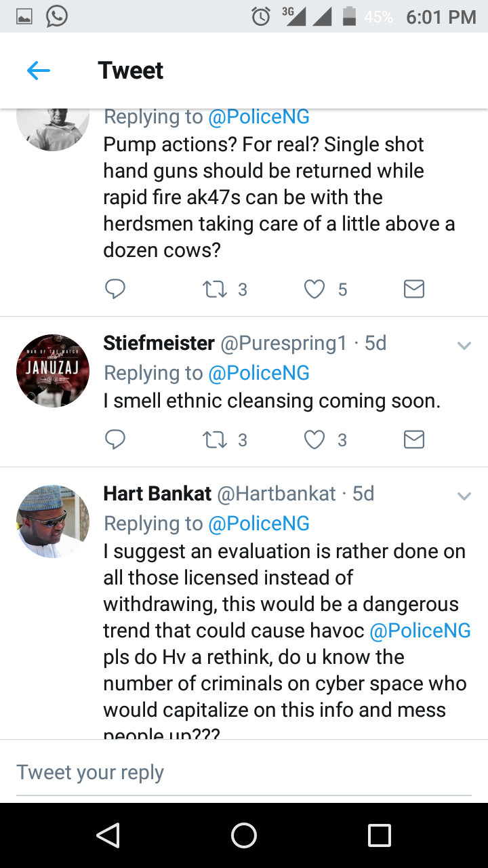This screenshot has height=868, width=488.
Task: Tap the back arrow in Tweet header
Action: coord(39,71)
